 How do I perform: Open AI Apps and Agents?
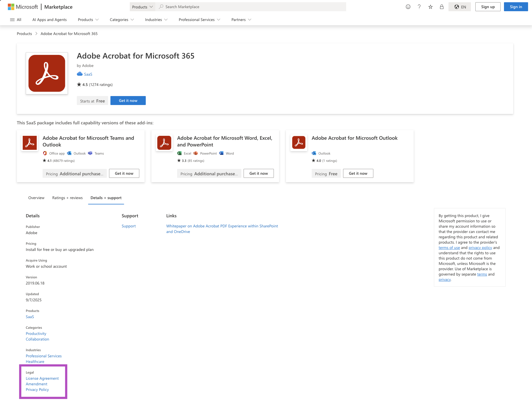50,20
